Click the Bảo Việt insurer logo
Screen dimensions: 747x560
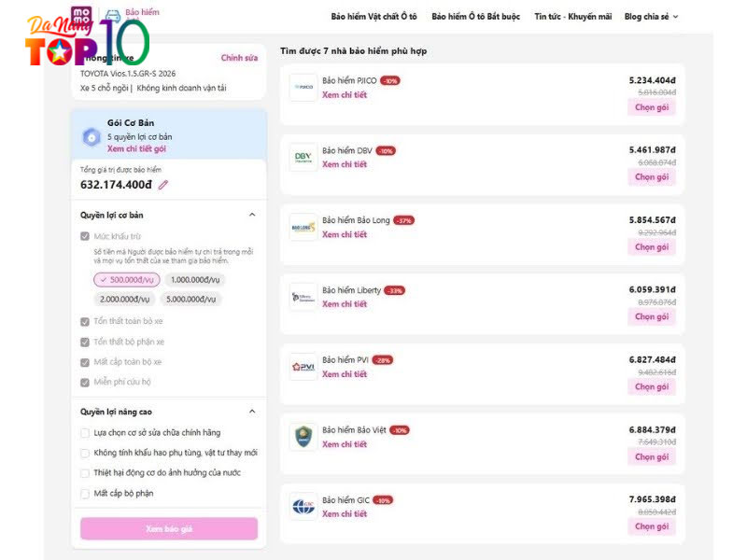[303, 437]
